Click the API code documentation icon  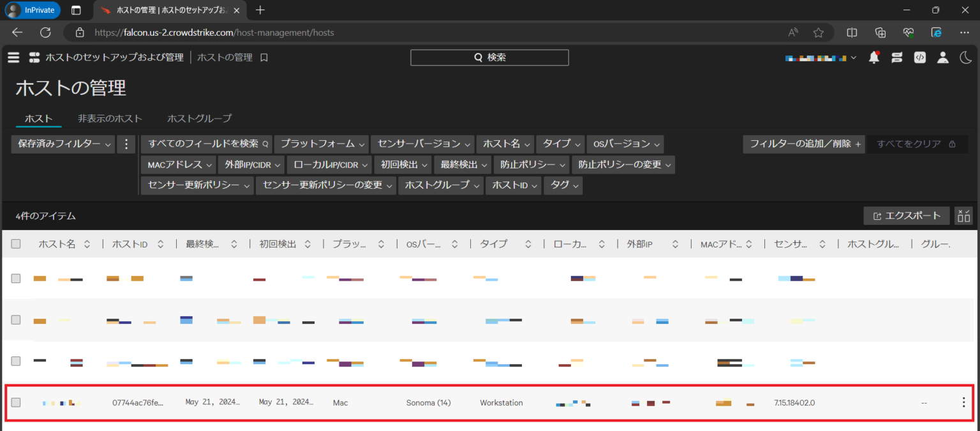tap(919, 57)
